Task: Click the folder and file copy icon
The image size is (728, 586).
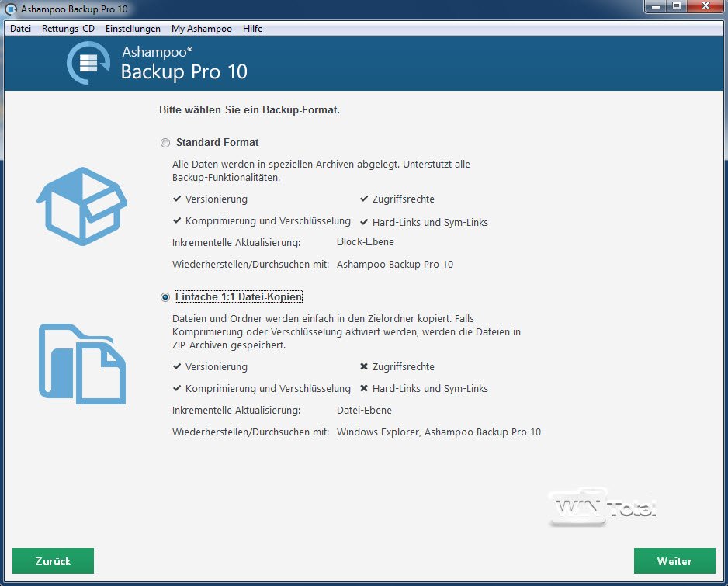Action: tap(82, 363)
